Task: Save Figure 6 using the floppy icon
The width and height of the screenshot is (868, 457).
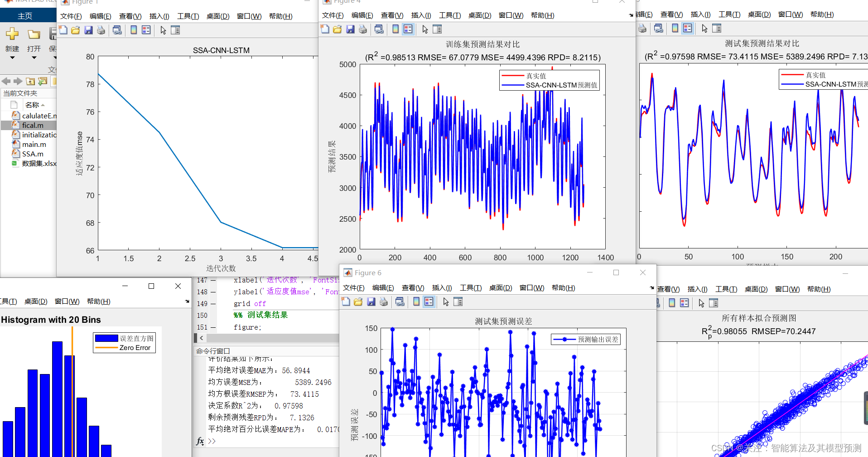Action: 371,301
